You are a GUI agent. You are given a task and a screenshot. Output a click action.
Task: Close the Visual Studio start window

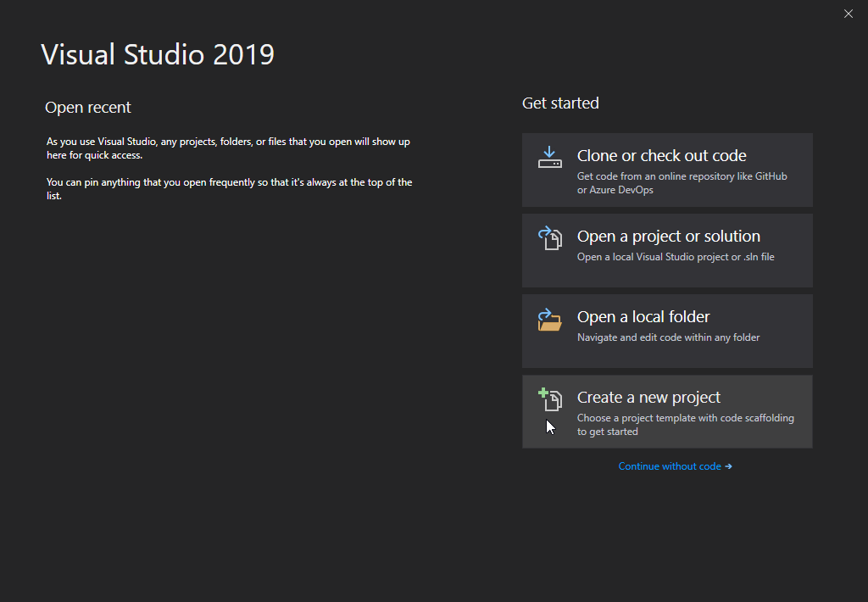coord(849,14)
